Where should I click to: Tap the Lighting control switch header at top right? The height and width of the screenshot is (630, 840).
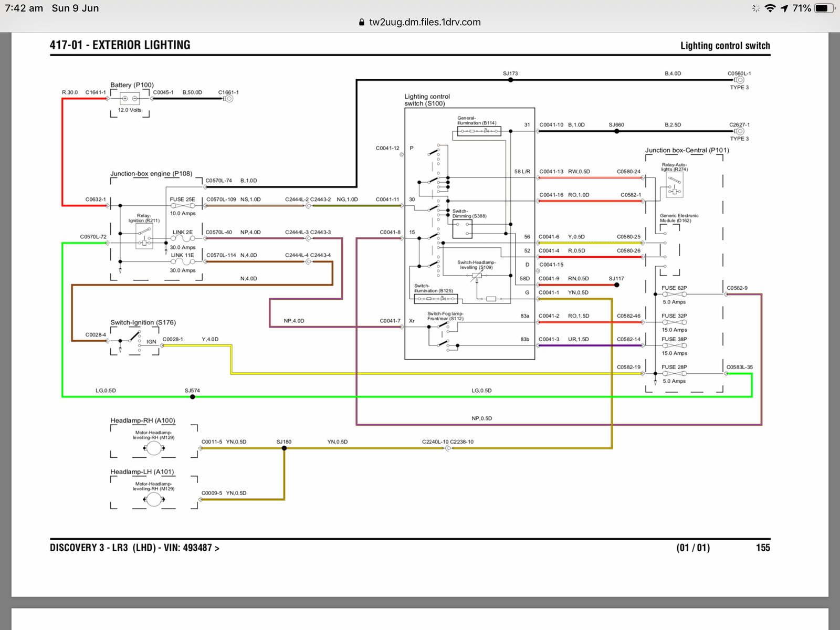point(725,46)
